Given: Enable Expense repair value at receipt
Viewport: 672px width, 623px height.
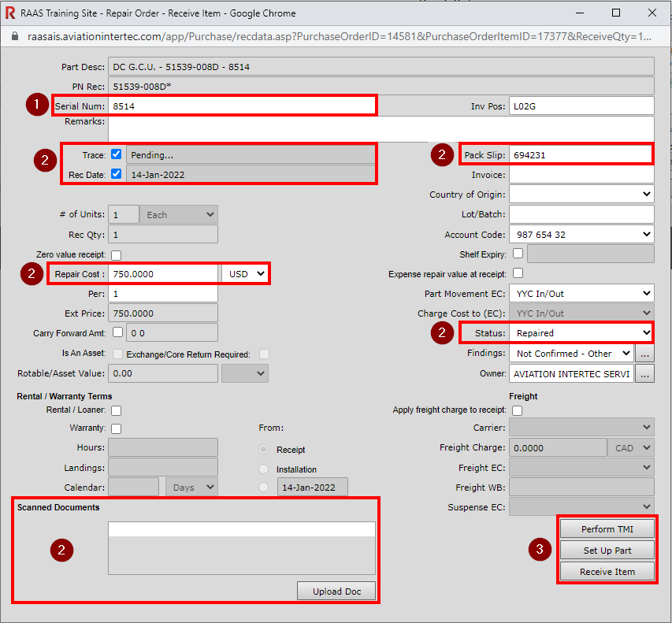Looking at the screenshot, I should [x=518, y=273].
